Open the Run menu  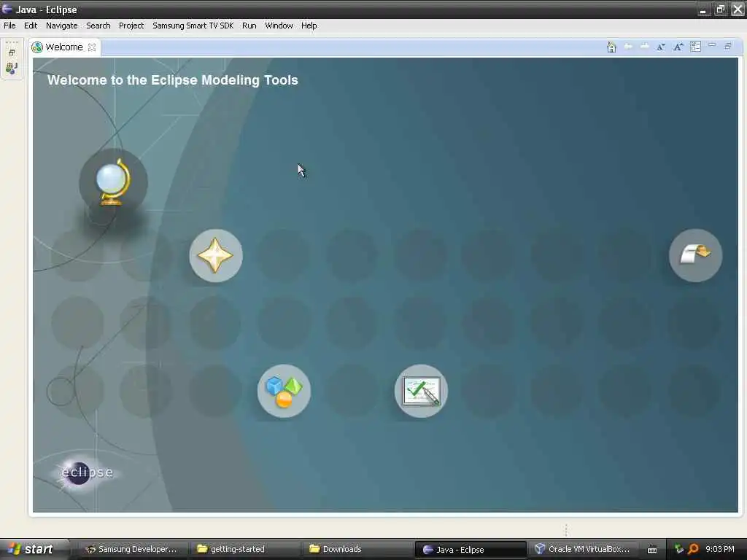[x=249, y=26]
